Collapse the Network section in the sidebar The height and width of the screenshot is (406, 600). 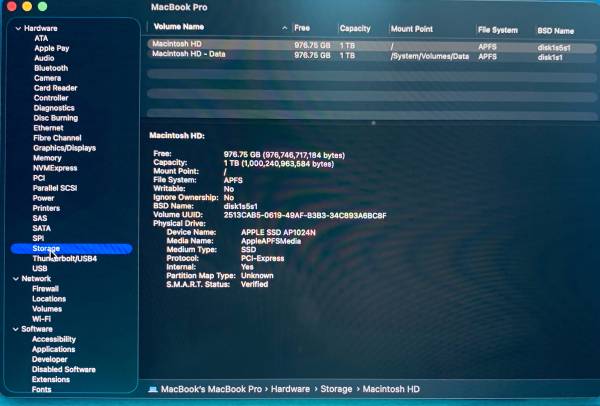[17, 278]
